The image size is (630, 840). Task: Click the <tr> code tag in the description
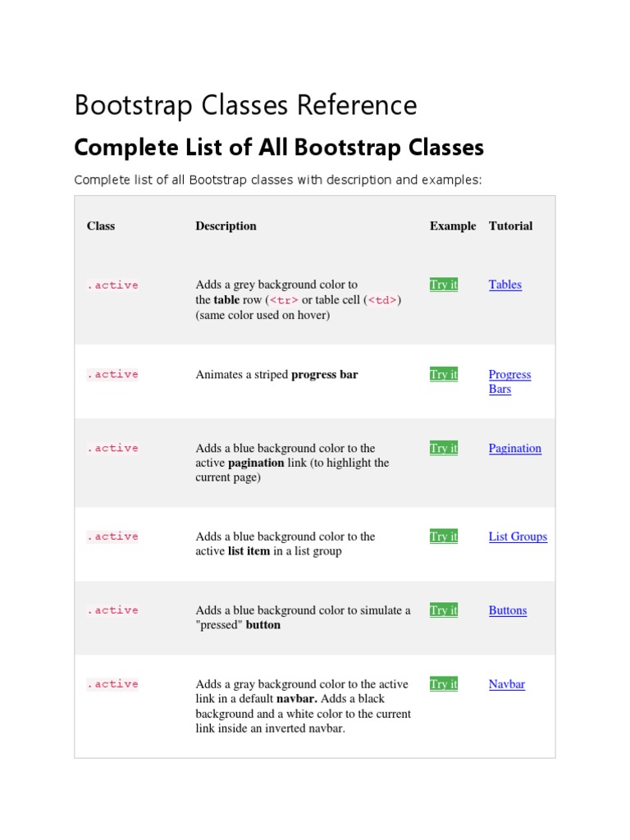click(x=284, y=300)
